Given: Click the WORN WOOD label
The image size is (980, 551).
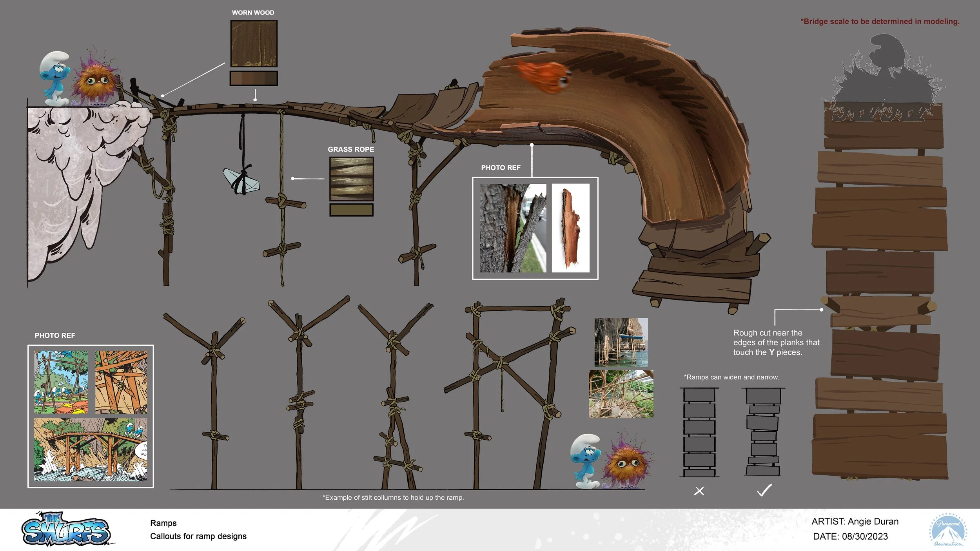Looking at the screenshot, I should 253,13.
